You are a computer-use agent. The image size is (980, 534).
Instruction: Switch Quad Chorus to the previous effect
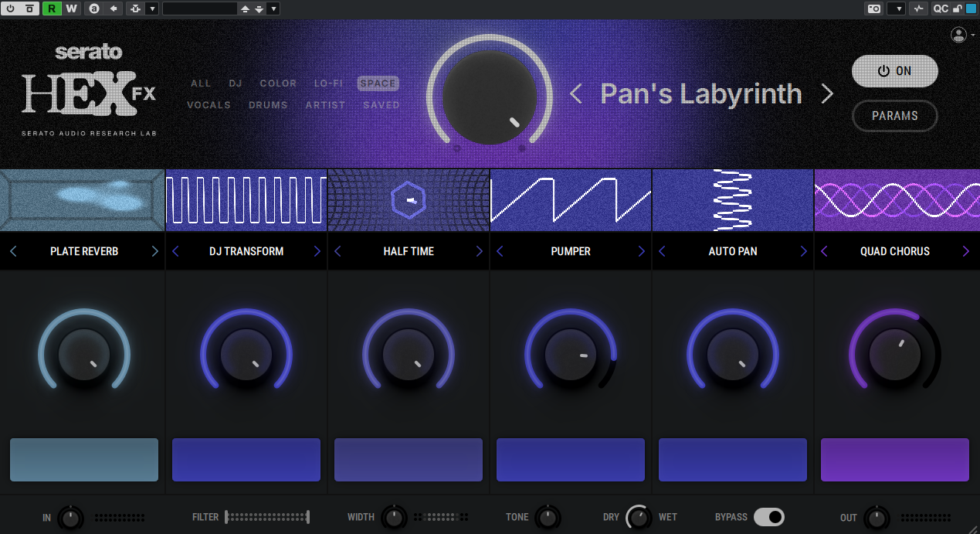tap(824, 251)
